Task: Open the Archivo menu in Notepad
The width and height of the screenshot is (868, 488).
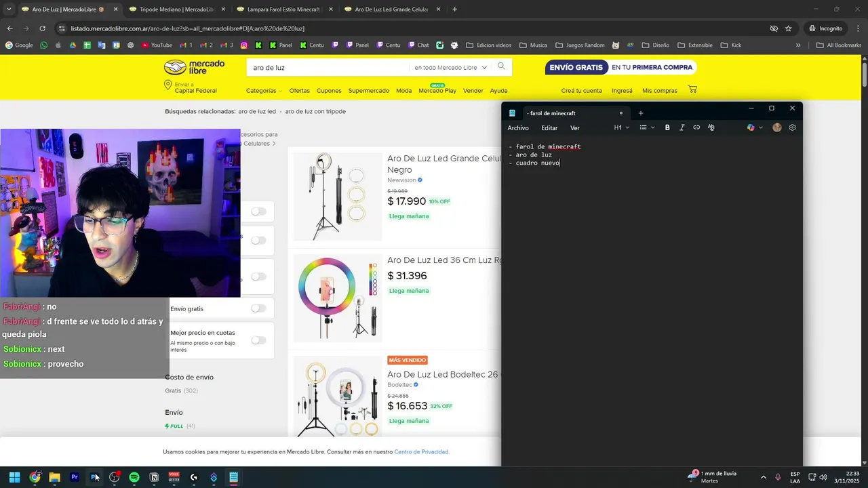Action: [x=518, y=128]
